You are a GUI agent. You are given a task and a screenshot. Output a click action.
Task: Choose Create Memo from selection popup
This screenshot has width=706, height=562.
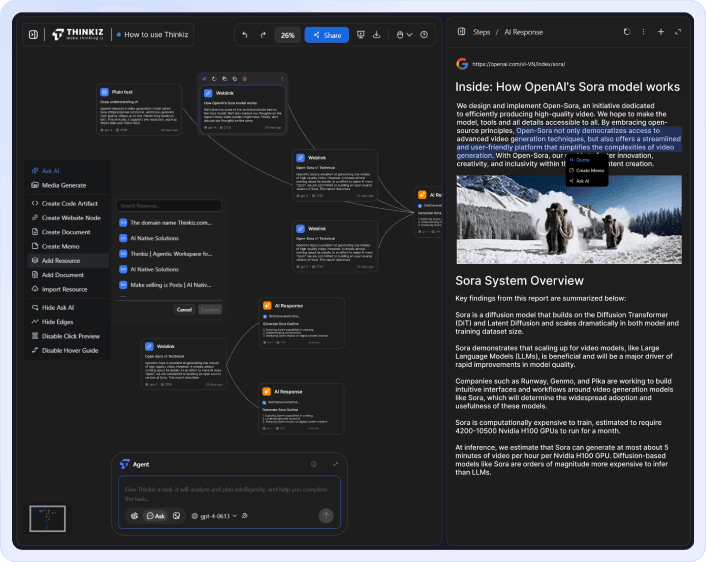(587, 170)
